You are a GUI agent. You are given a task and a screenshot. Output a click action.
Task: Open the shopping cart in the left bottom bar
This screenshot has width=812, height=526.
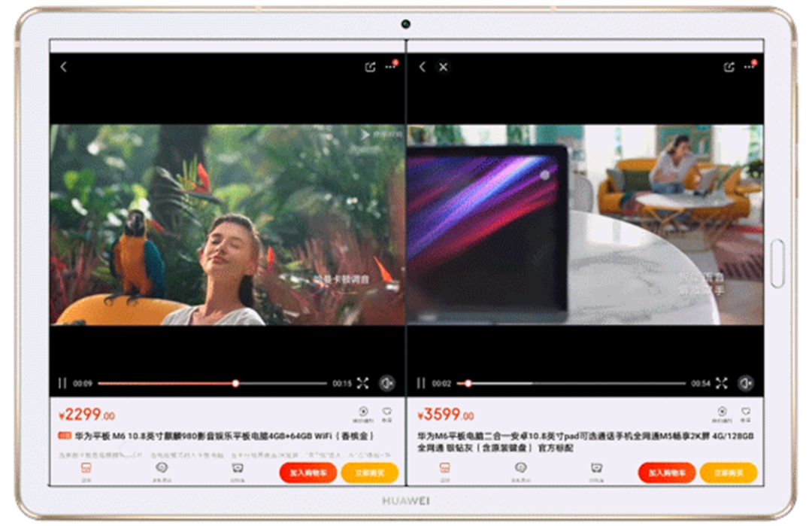tap(238, 472)
